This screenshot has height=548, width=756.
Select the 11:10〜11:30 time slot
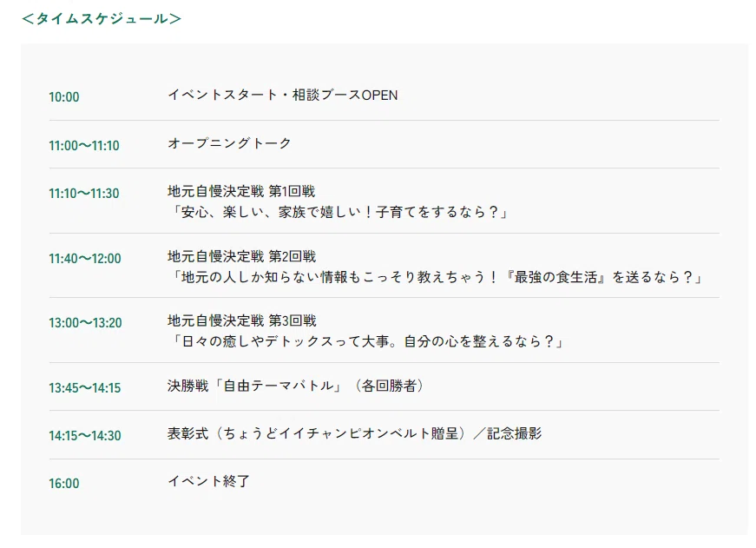84,194
